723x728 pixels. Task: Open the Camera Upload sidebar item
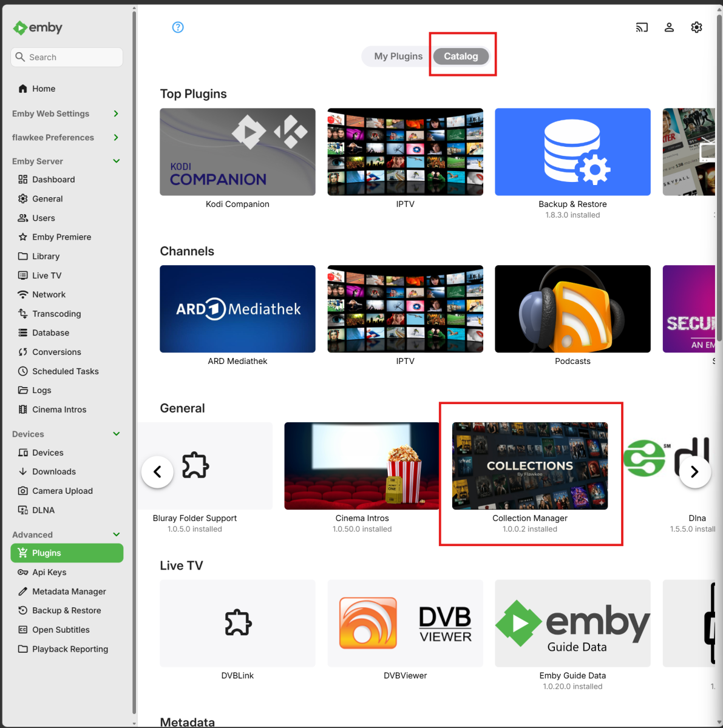point(67,491)
